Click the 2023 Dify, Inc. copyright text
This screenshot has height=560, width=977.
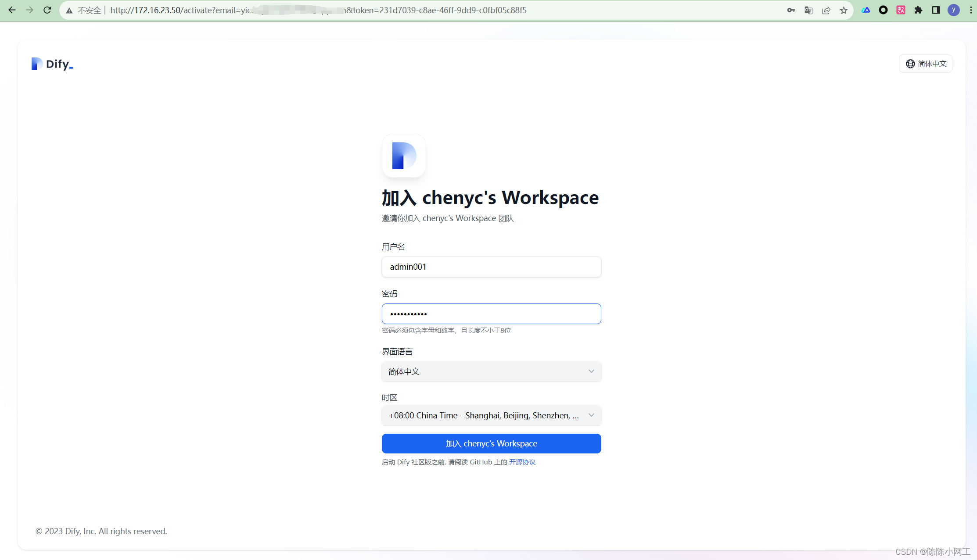tap(101, 531)
